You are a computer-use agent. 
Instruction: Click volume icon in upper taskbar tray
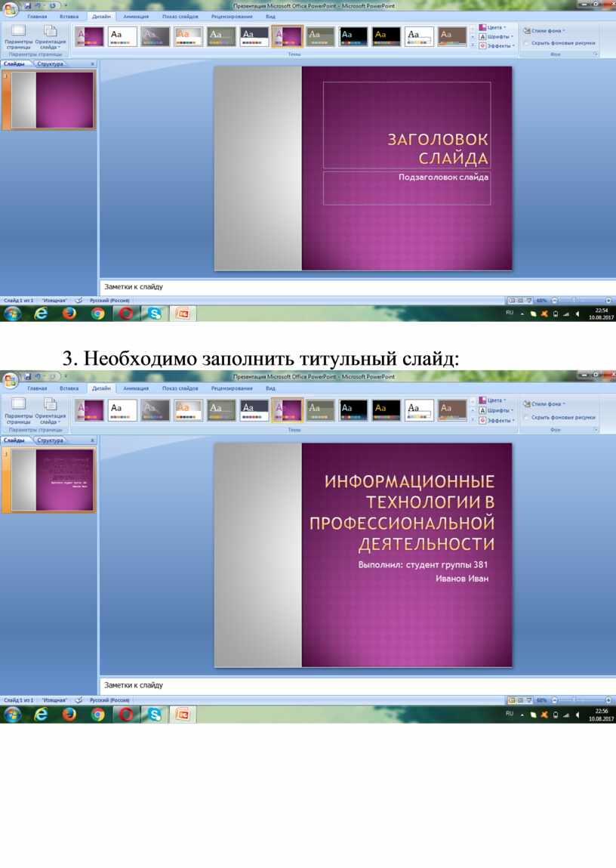click(577, 314)
